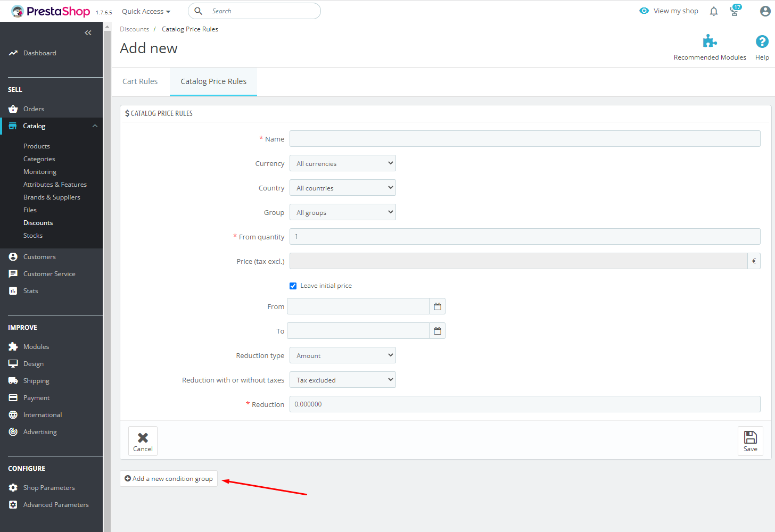Open Recommended Modules puzzle icon
This screenshot has height=532, width=775.
click(x=710, y=41)
